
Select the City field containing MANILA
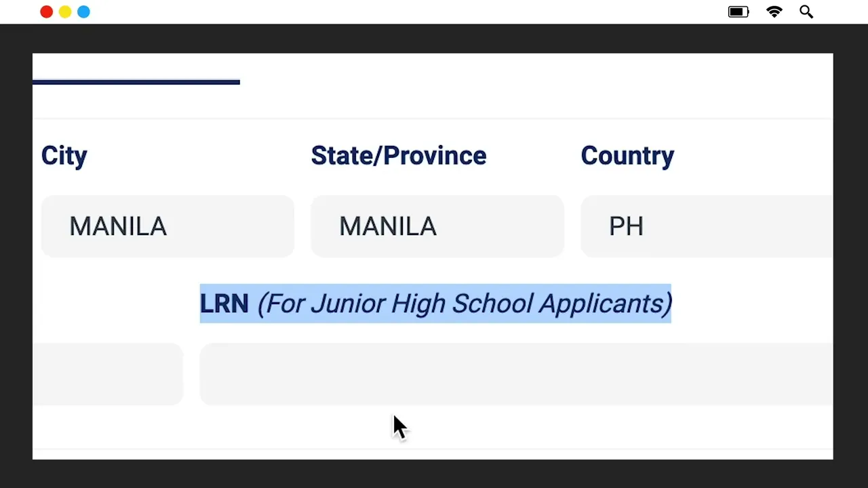point(167,226)
